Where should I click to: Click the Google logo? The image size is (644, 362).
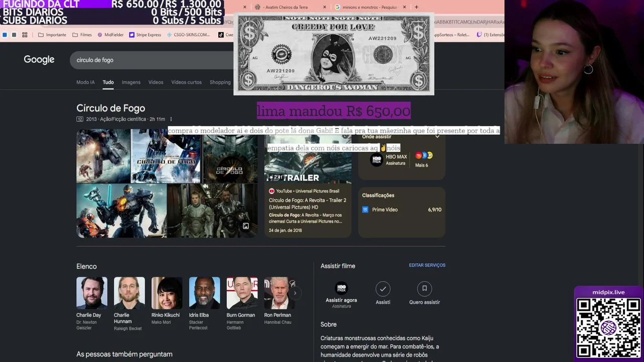pyautogui.click(x=39, y=60)
